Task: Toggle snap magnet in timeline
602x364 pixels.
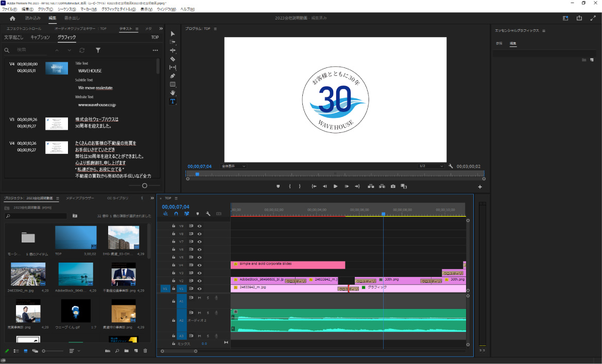Action: 176,214
